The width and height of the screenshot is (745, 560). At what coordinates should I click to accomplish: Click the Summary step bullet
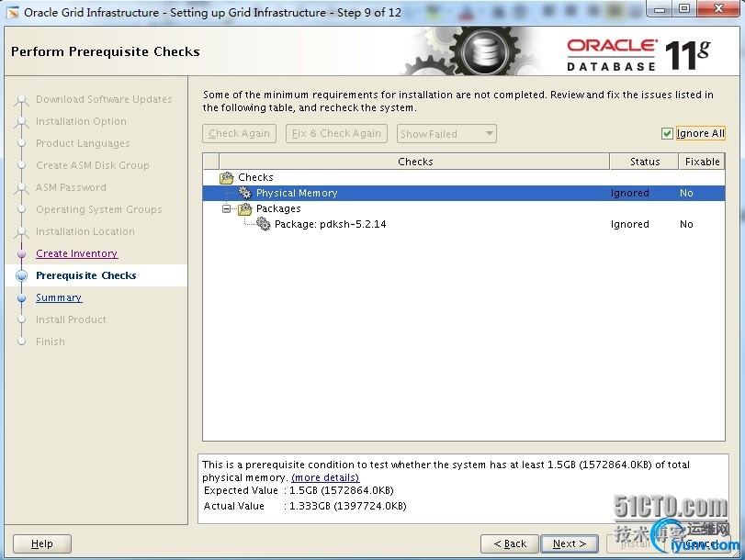point(21,297)
